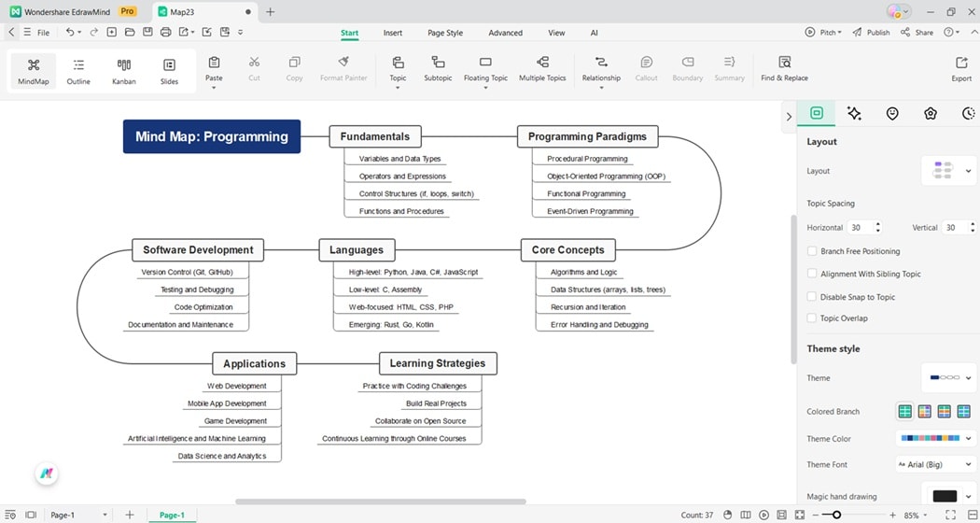Check Disable Snap to Topic
The height and width of the screenshot is (523, 980).
812,297
